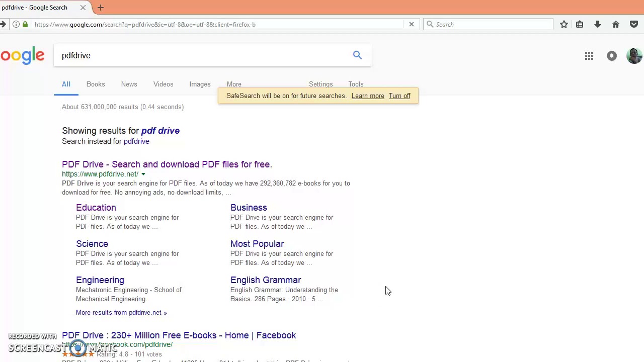Show site information icon in address bar

[x=16, y=24]
